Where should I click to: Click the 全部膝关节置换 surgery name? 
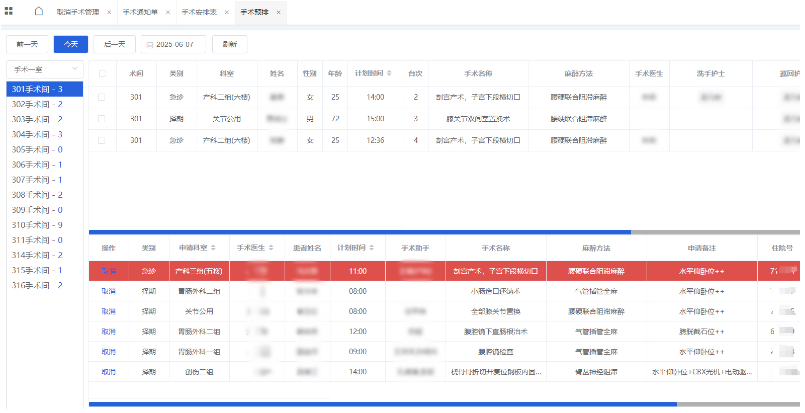[x=495, y=311]
